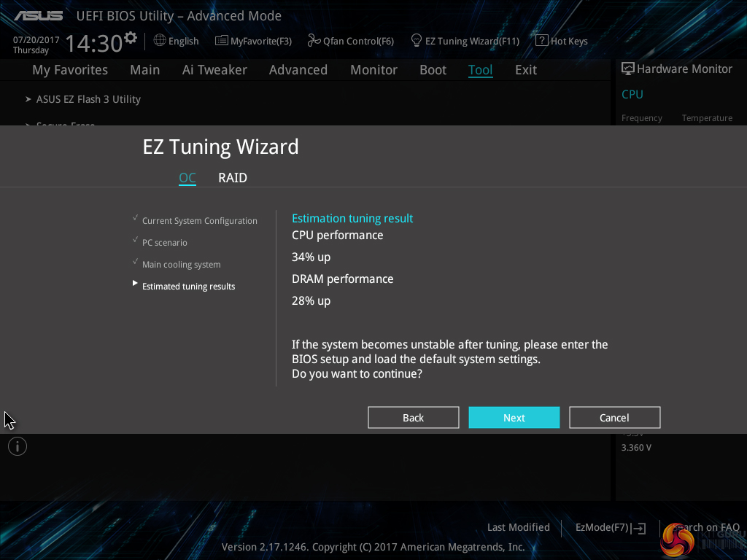Switch to the Boot tab

[433, 70]
